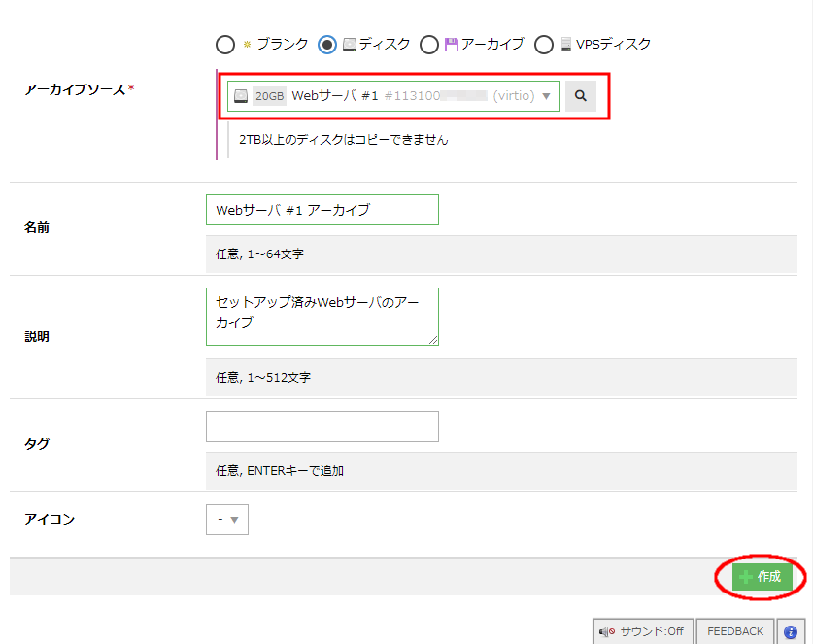This screenshot has width=813, height=644.
Task: Click the VPS disk server icon
Action: [x=565, y=45]
